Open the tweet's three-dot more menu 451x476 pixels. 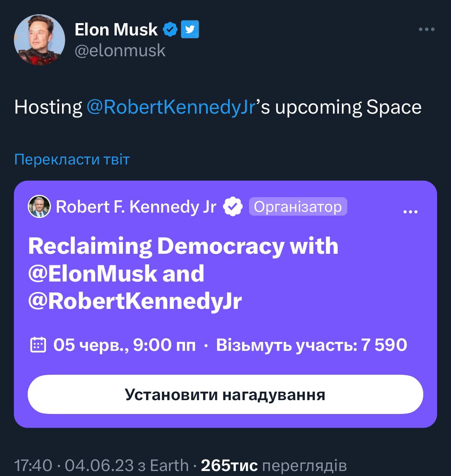(x=427, y=29)
